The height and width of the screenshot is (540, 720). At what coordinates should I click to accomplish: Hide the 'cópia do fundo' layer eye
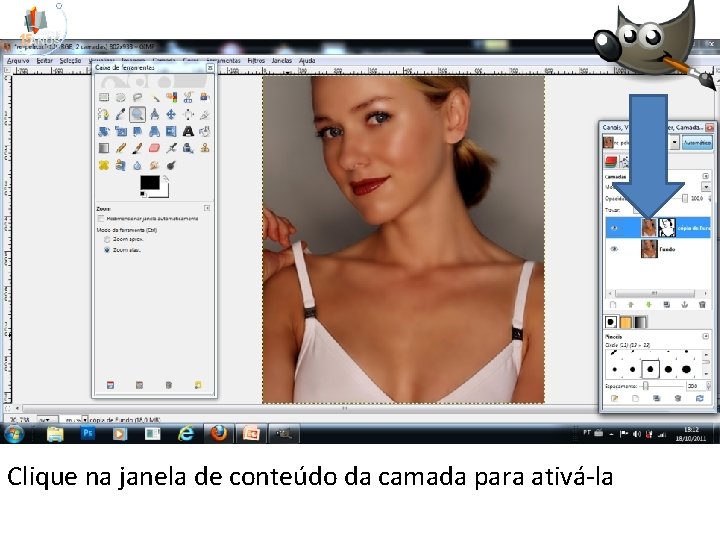614,228
